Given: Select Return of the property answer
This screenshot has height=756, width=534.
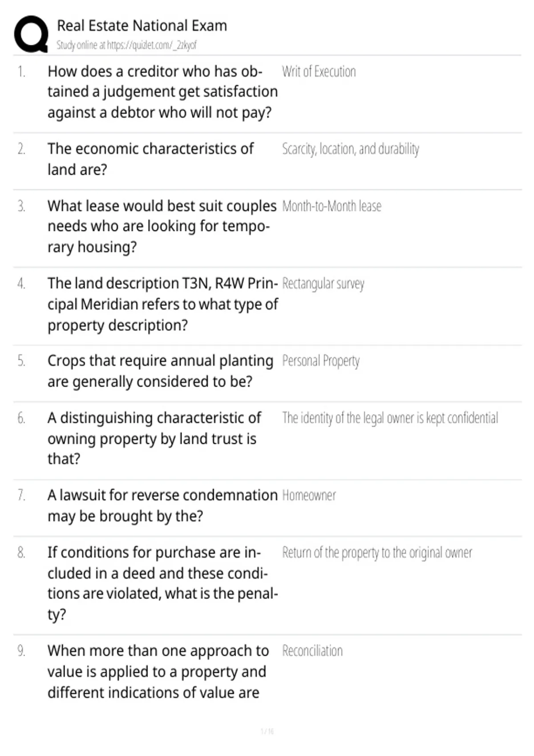Looking at the screenshot, I should click(x=377, y=553).
